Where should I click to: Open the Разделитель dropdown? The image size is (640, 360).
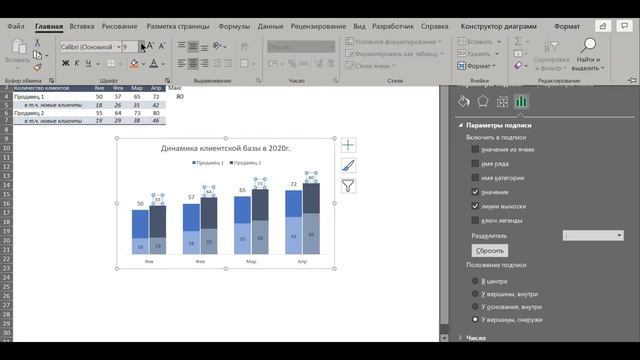point(593,236)
